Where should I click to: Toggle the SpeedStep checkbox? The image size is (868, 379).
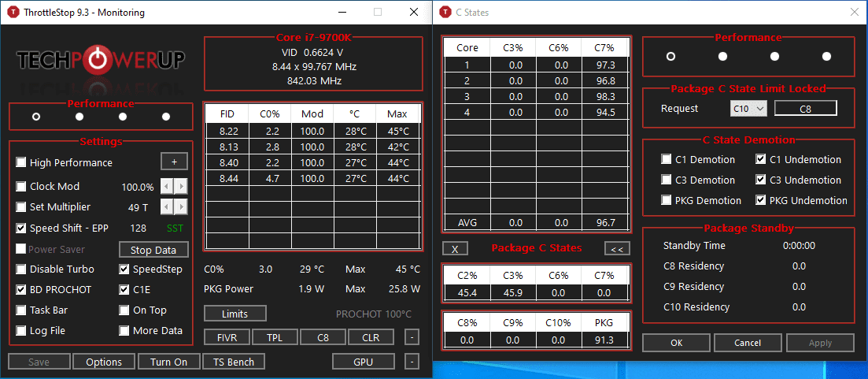click(x=124, y=269)
